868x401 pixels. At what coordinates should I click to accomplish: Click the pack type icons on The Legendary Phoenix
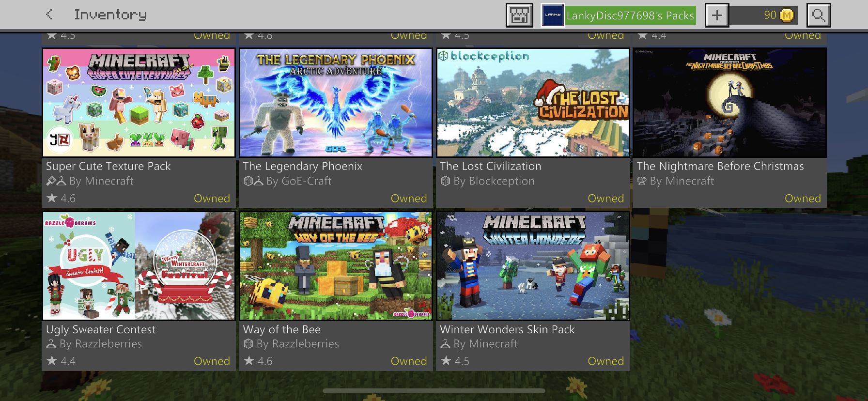point(253,181)
